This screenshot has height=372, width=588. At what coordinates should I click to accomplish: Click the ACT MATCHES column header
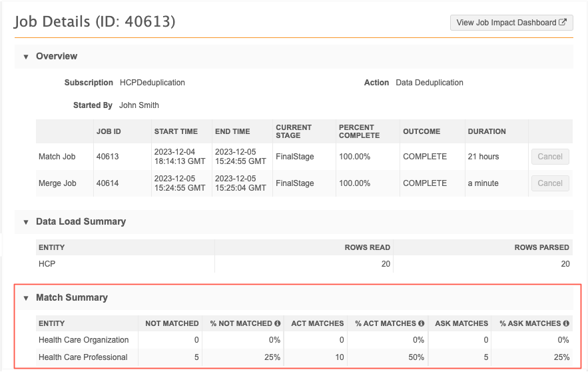pyautogui.click(x=317, y=323)
